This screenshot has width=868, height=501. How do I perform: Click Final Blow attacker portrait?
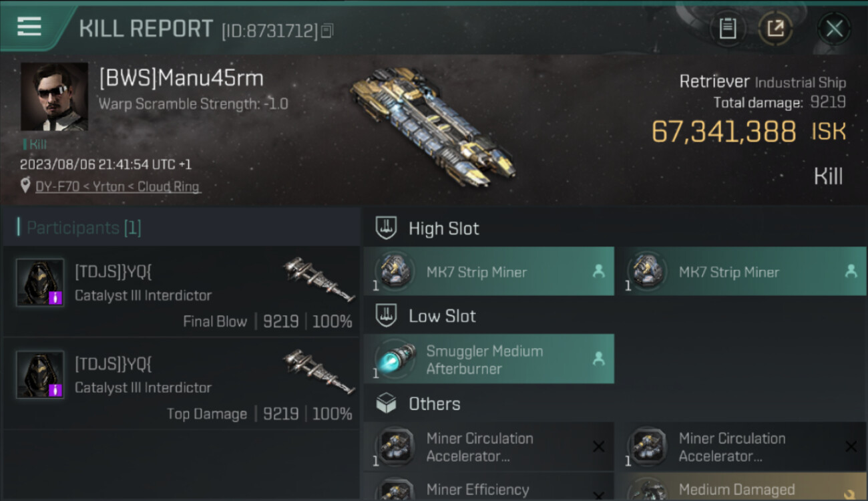[x=40, y=283]
